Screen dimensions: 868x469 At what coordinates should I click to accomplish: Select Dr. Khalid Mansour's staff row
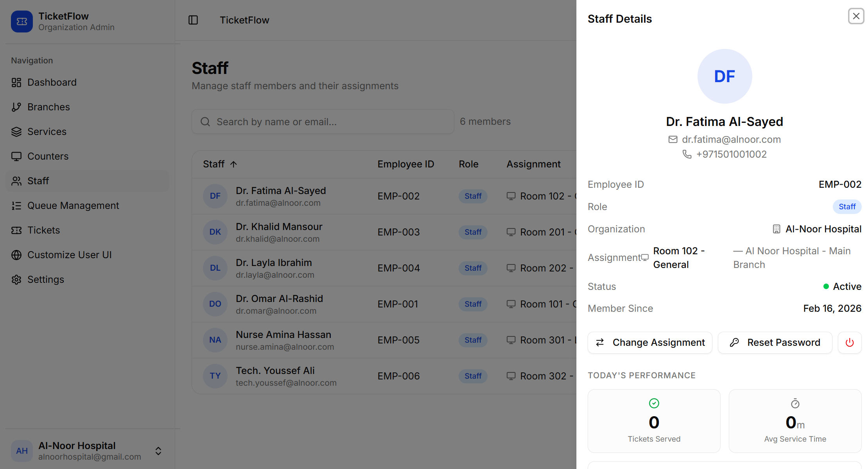[x=352, y=232]
